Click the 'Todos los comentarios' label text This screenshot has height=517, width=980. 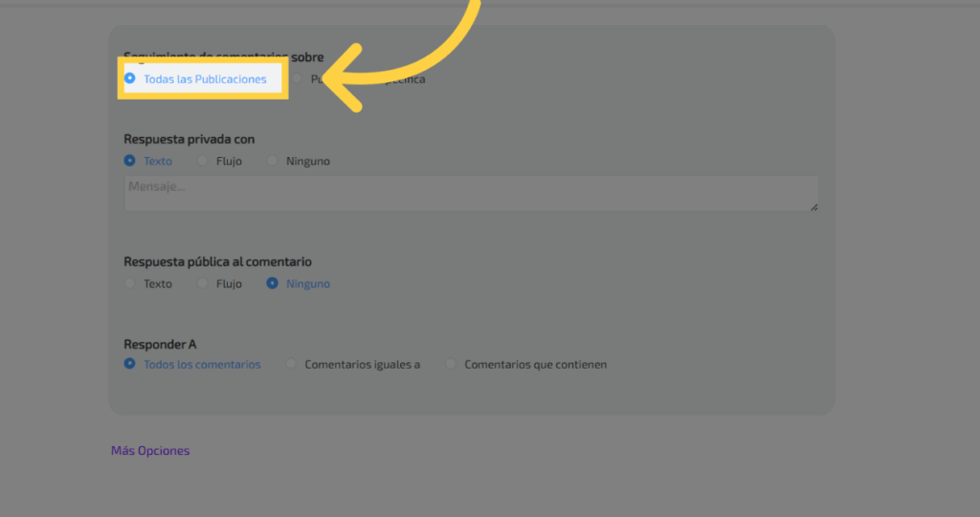(202, 365)
